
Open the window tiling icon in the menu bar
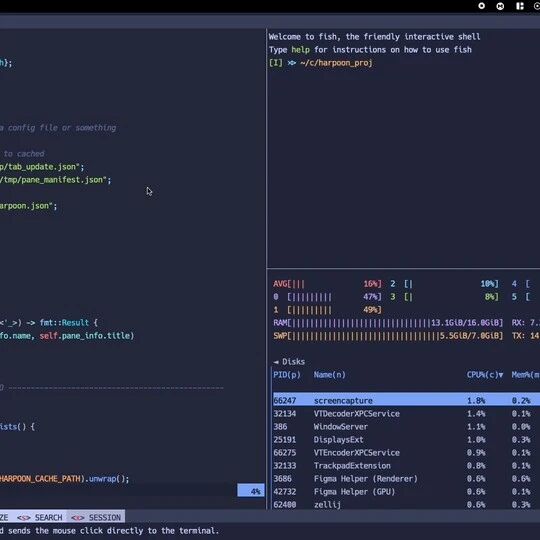(520, 6)
